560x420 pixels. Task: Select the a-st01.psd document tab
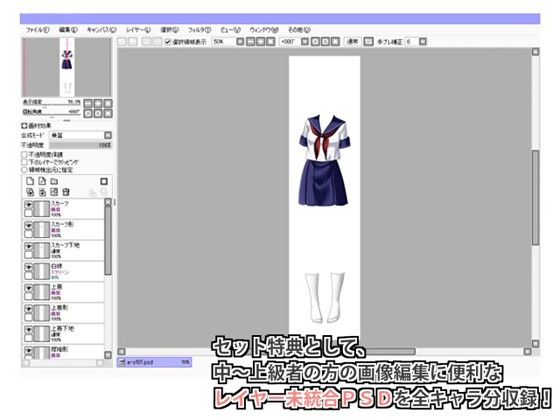tap(154, 362)
